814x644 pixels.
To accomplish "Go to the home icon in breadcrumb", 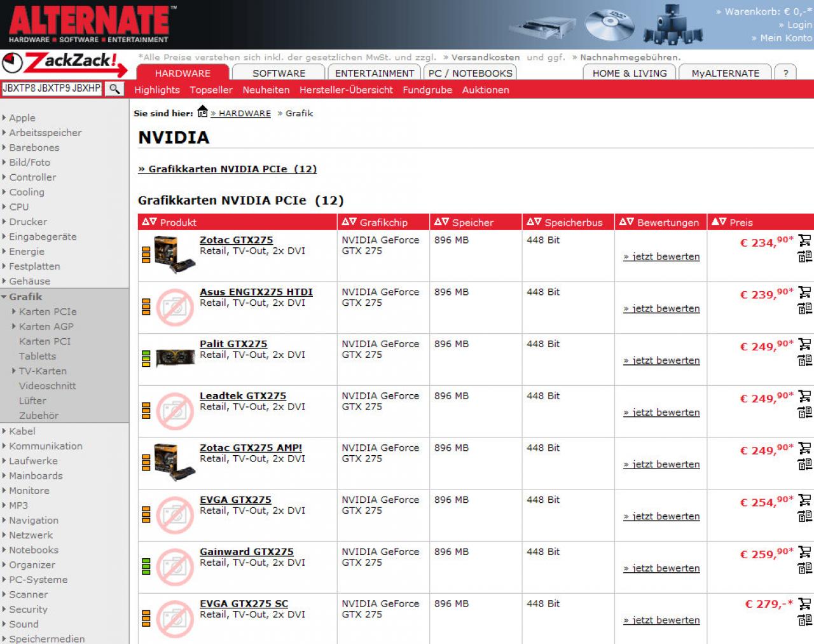I will (202, 112).
